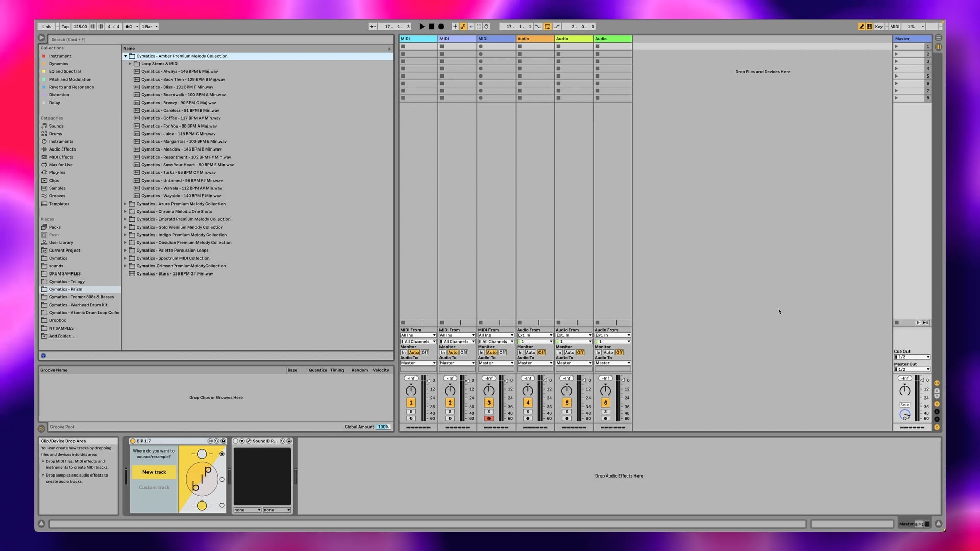980x551 pixels.
Task: Toggle the Automation Arm chain icon
Action: point(463,27)
